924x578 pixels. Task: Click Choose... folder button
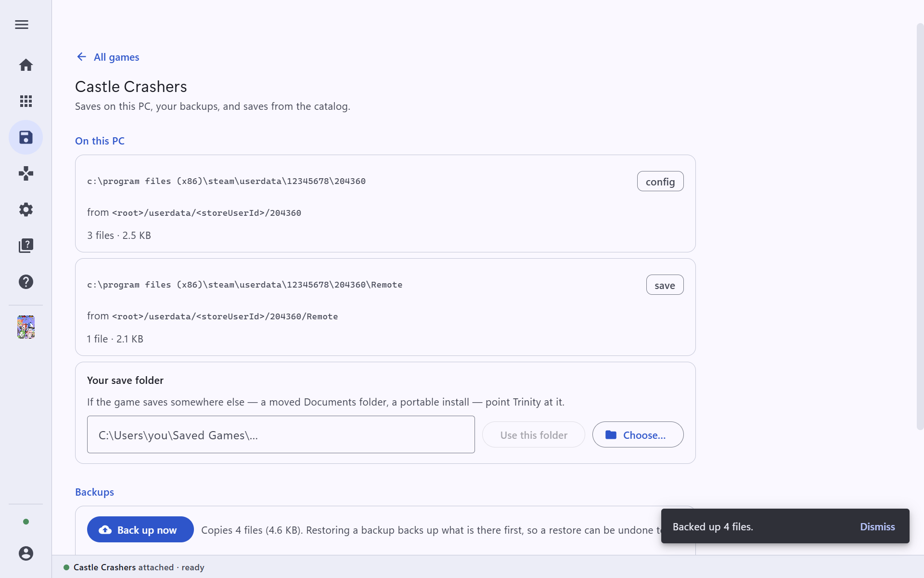[x=638, y=435]
